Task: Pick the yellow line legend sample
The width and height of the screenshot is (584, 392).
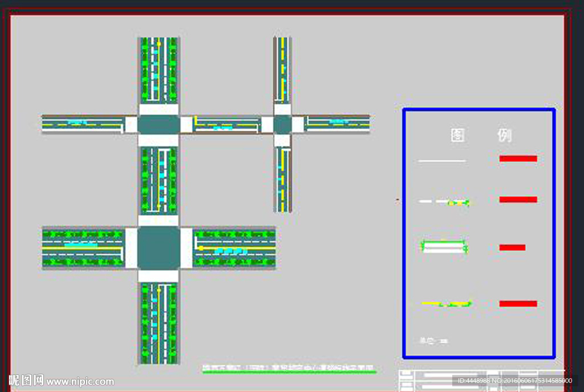Action: 447,304
